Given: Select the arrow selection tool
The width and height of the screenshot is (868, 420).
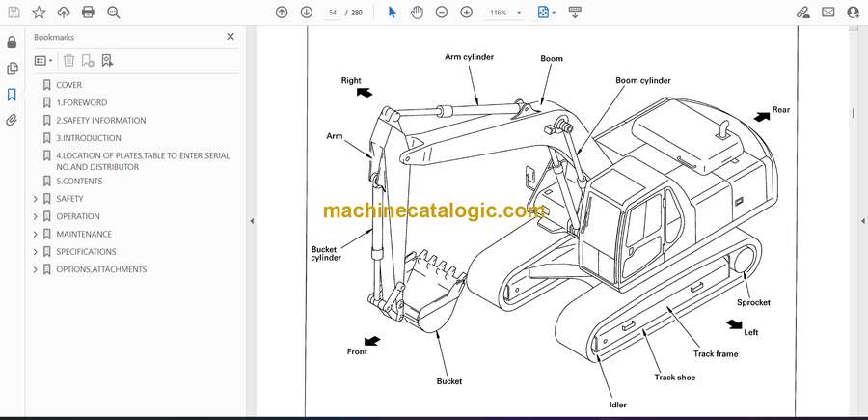Looking at the screenshot, I should pyautogui.click(x=392, y=13).
